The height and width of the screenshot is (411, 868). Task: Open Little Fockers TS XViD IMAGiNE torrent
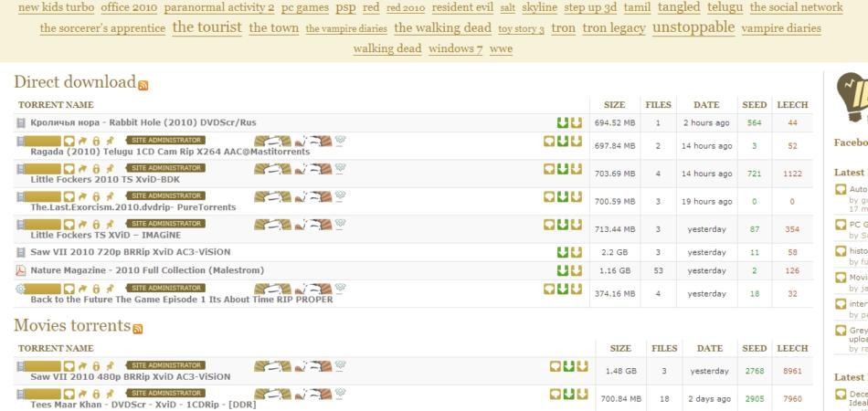click(x=106, y=235)
